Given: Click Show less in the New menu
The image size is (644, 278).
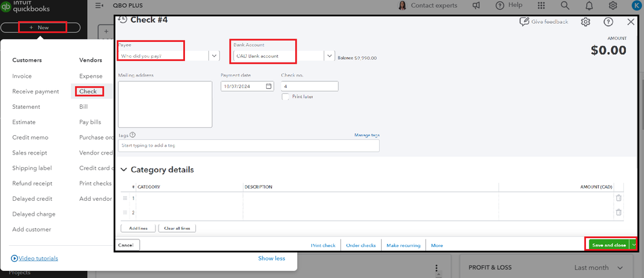Looking at the screenshot, I should coord(271,258).
